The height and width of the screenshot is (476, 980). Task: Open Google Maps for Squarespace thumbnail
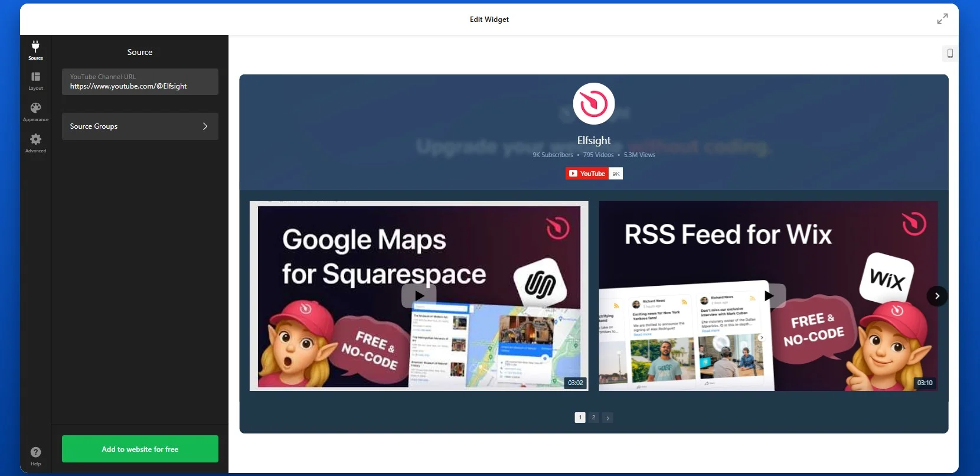[419, 296]
